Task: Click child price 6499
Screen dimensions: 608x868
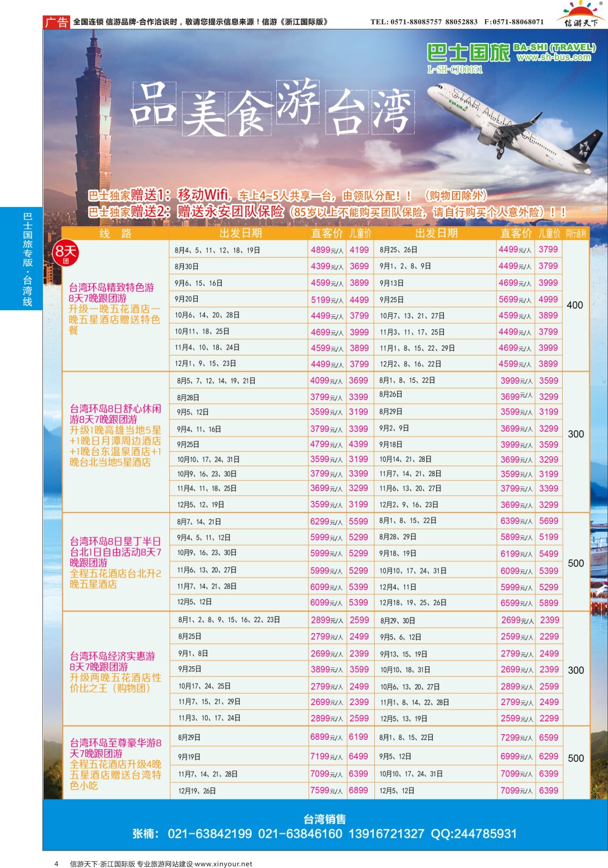Action: [x=359, y=756]
